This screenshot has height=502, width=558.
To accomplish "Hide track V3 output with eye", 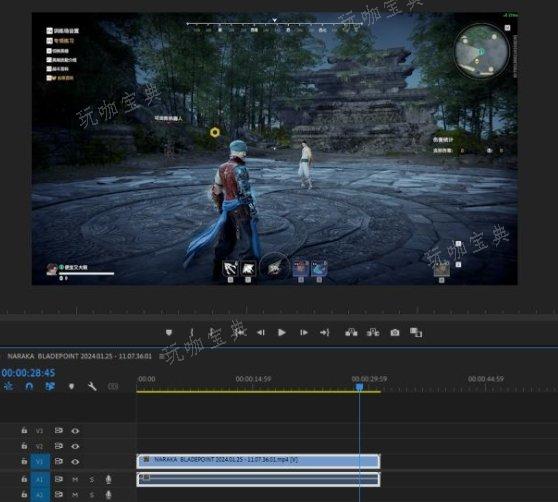I will (75, 431).
